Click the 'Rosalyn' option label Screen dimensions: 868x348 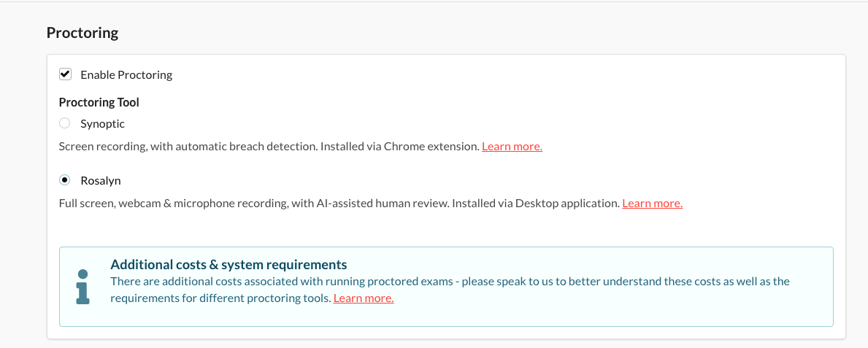pyautogui.click(x=100, y=180)
